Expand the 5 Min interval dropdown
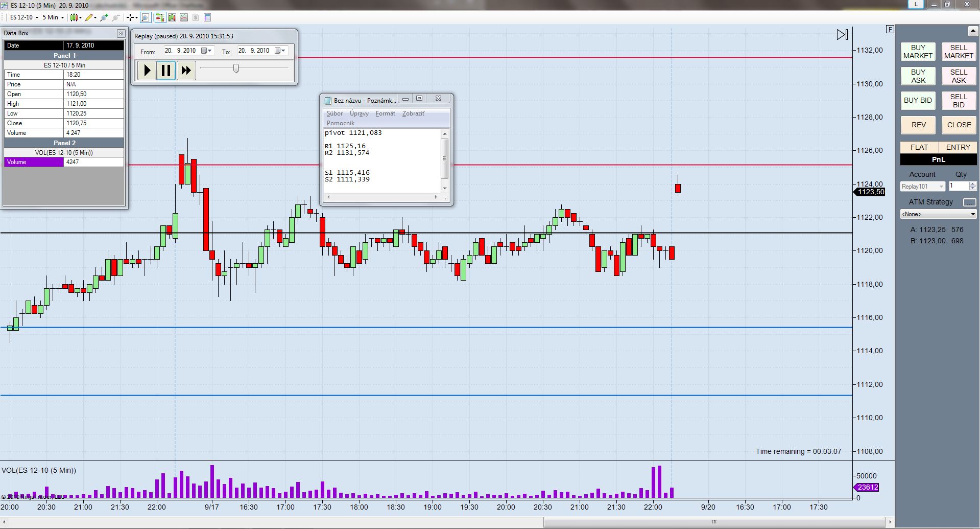 [53, 17]
